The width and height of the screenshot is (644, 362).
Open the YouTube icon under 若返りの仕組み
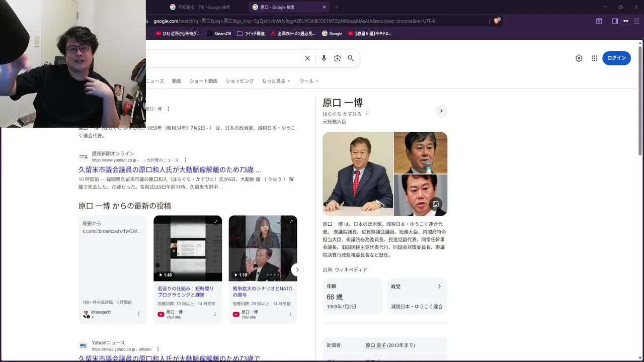pos(161,314)
